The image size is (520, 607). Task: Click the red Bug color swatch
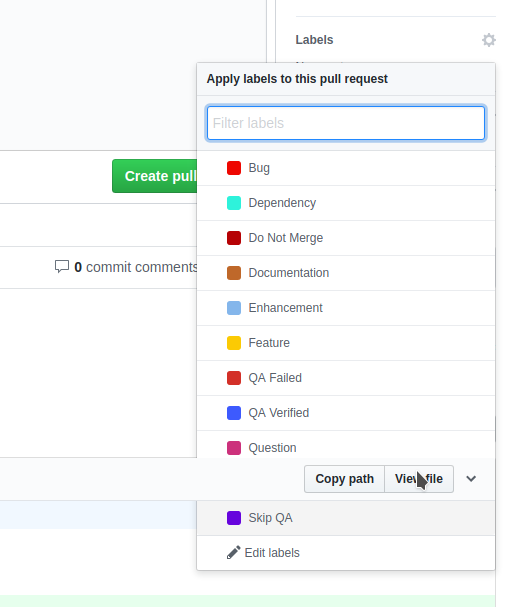(x=234, y=168)
